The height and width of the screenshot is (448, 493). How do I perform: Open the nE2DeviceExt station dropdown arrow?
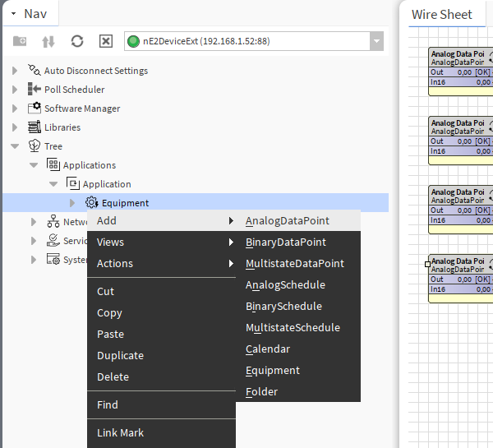(x=376, y=41)
